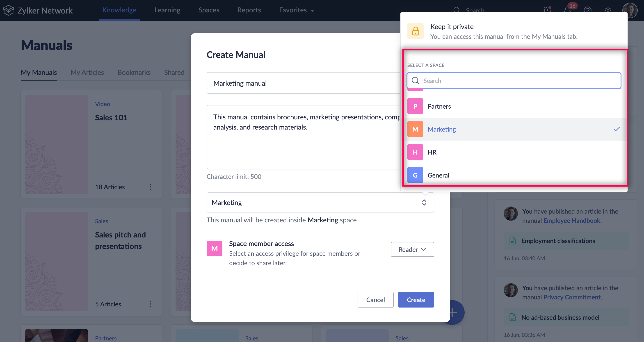The image size is (644, 342).
Task: Switch to the My Articles tab
Action: (87, 73)
